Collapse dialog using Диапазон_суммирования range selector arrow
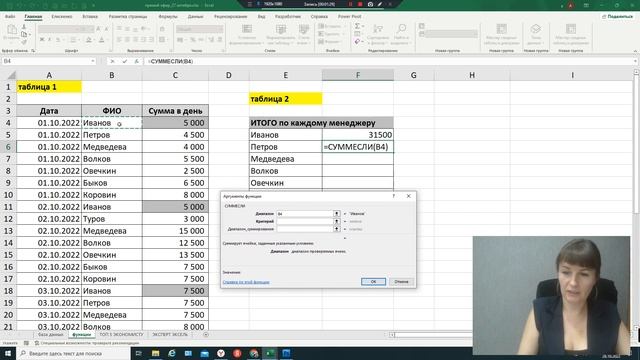 (x=336, y=229)
